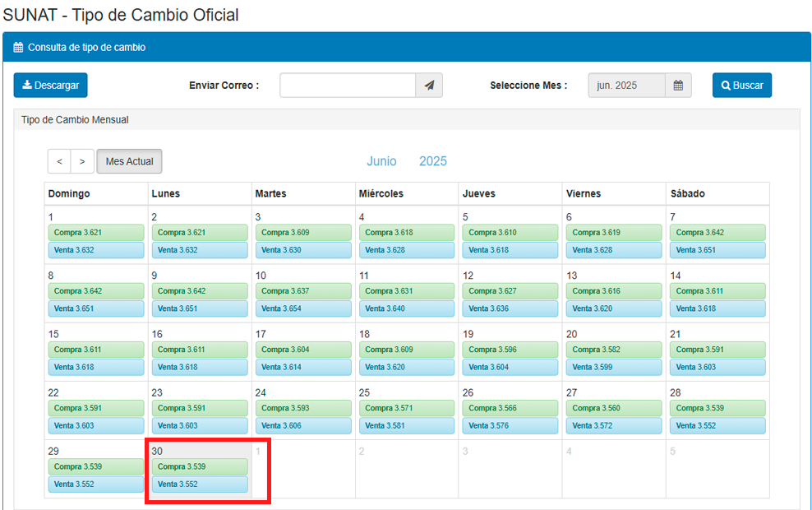Select Venta 3.552 on day 30

(200, 484)
